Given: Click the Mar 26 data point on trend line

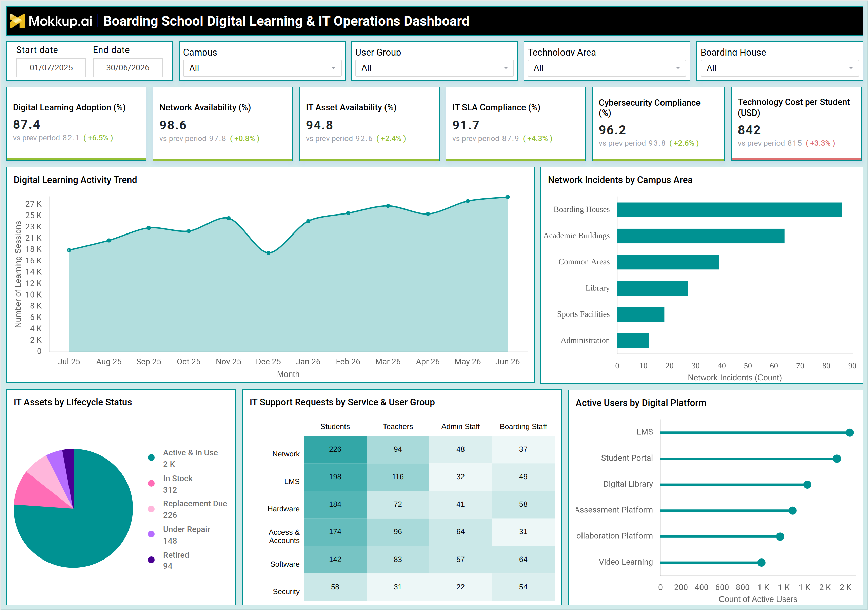Looking at the screenshot, I should (388, 206).
